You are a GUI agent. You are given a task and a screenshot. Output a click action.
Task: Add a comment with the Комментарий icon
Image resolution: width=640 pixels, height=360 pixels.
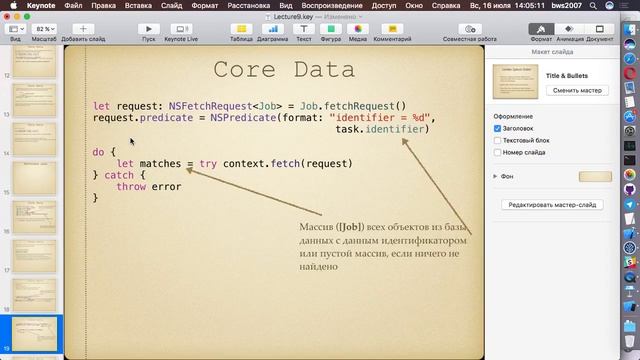click(x=392, y=29)
